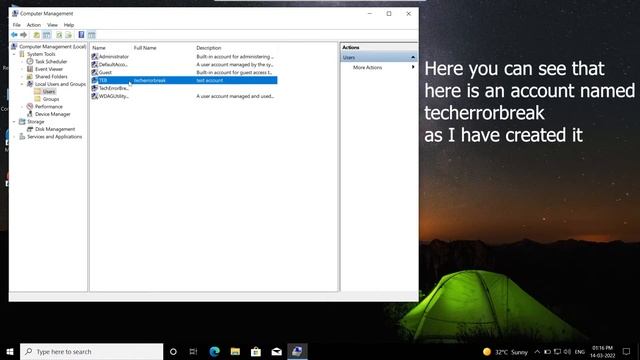The width and height of the screenshot is (640, 360).
Task: Expand the Services and Applications node
Action: tap(15, 137)
